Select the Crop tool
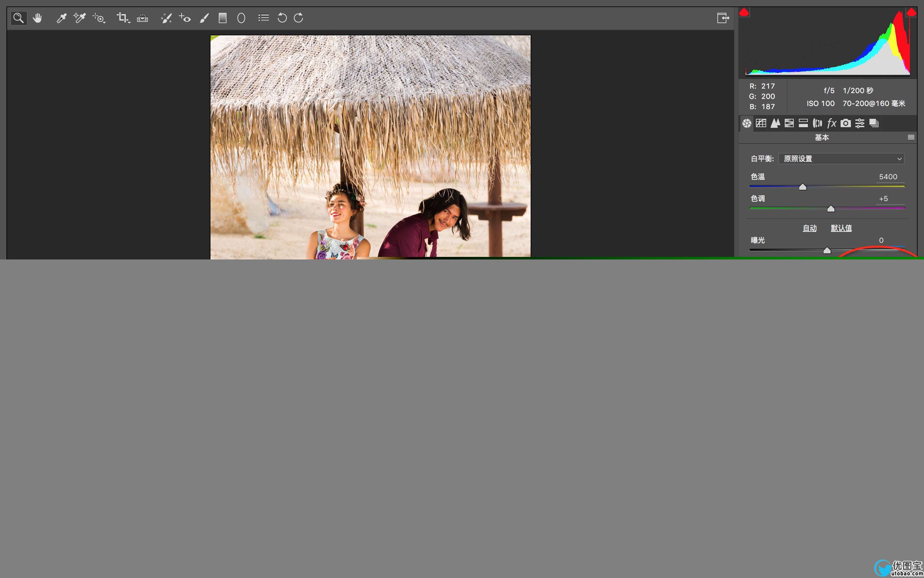 (123, 18)
